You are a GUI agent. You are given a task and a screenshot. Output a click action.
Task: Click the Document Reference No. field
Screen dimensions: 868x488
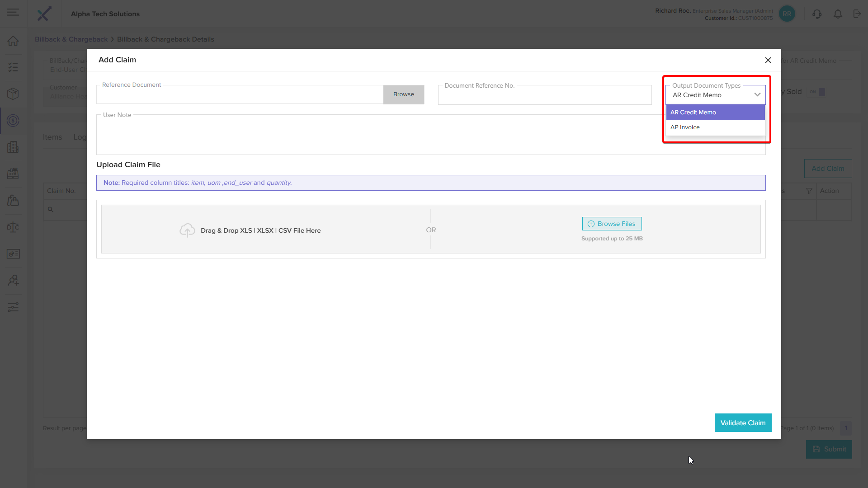coord(544,96)
